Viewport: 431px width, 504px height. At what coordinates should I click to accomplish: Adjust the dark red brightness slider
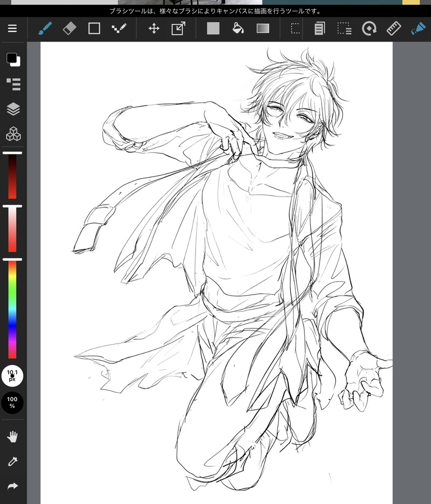[12, 176]
